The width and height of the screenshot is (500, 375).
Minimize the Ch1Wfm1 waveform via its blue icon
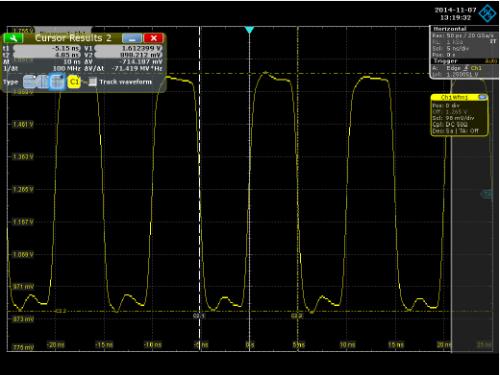[482, 97]
